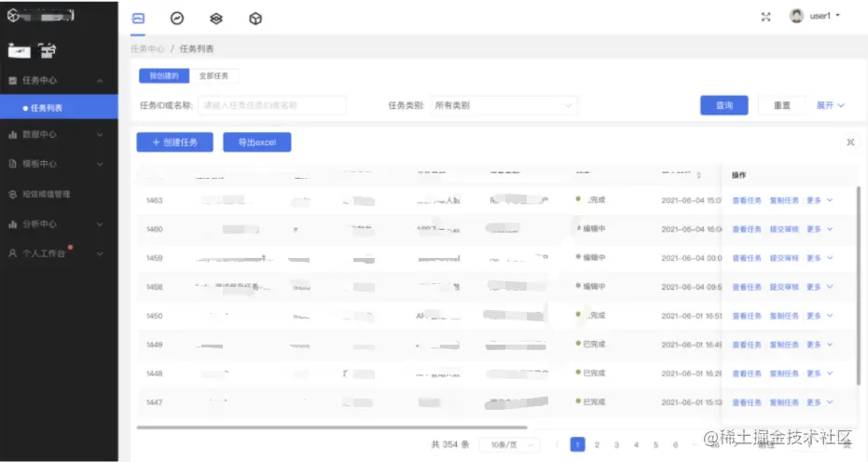Click the 创建任务 button
The height and width of the screenshot is (462, 868).
175,143
